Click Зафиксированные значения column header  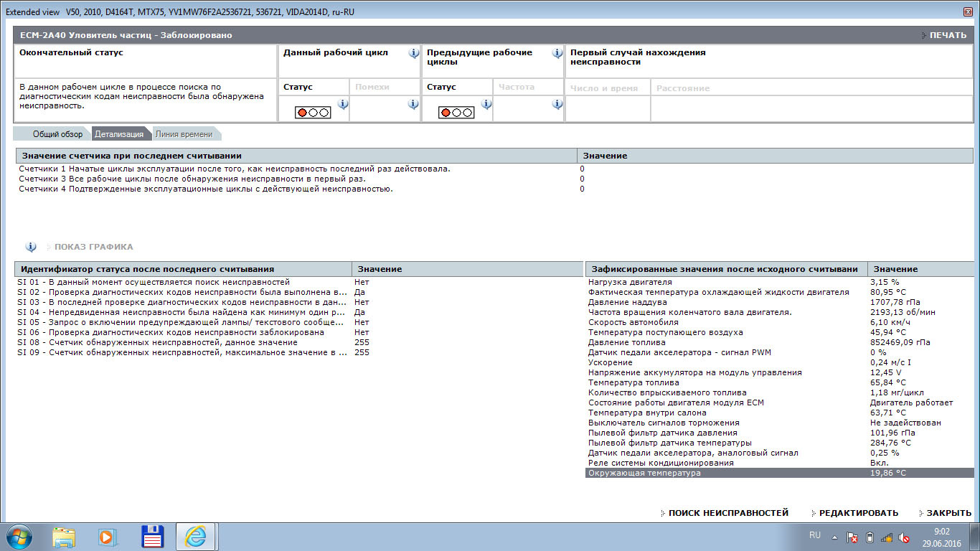tap(726, 269)
